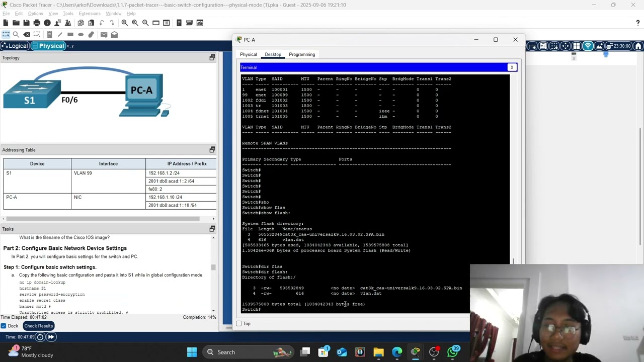Open the network information icon

(x=47, y=23)
